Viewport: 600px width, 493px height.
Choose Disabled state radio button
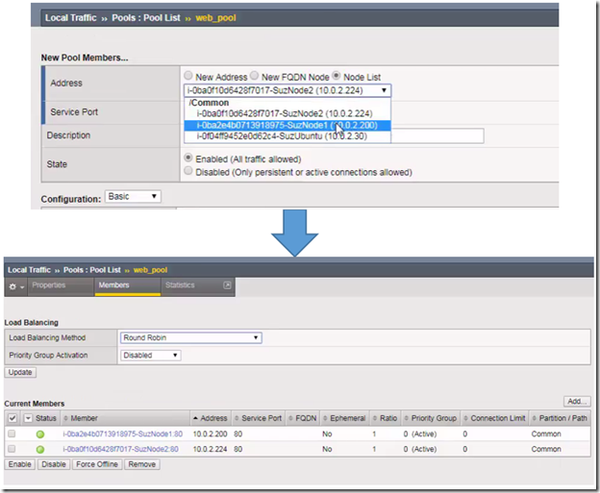pos(190,172)
